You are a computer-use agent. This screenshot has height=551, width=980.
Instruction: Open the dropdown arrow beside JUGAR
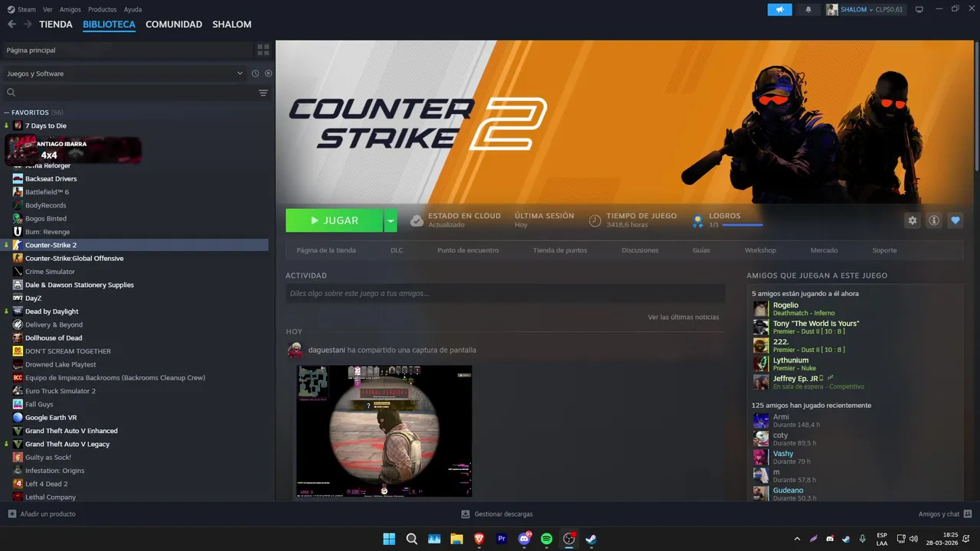tap(390, 220)
